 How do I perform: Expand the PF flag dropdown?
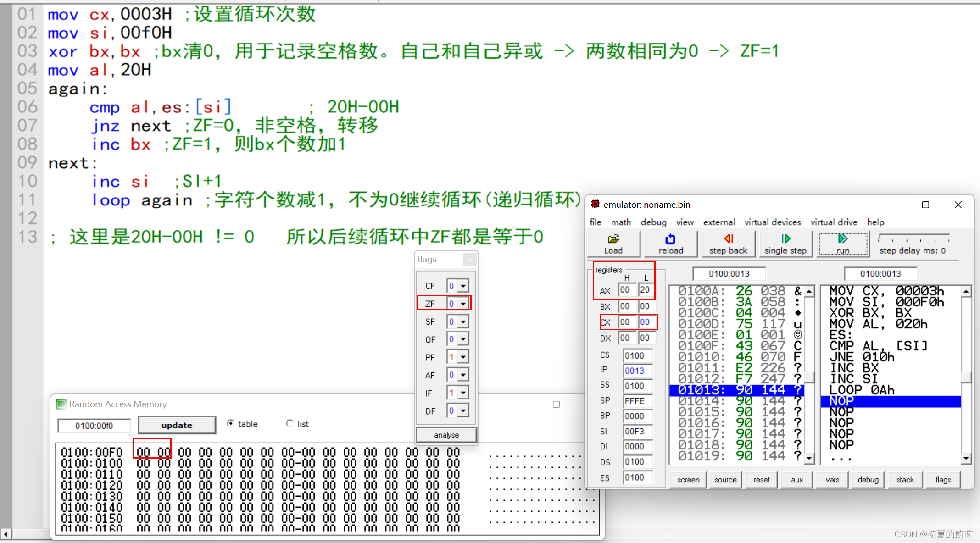(463, 357)
